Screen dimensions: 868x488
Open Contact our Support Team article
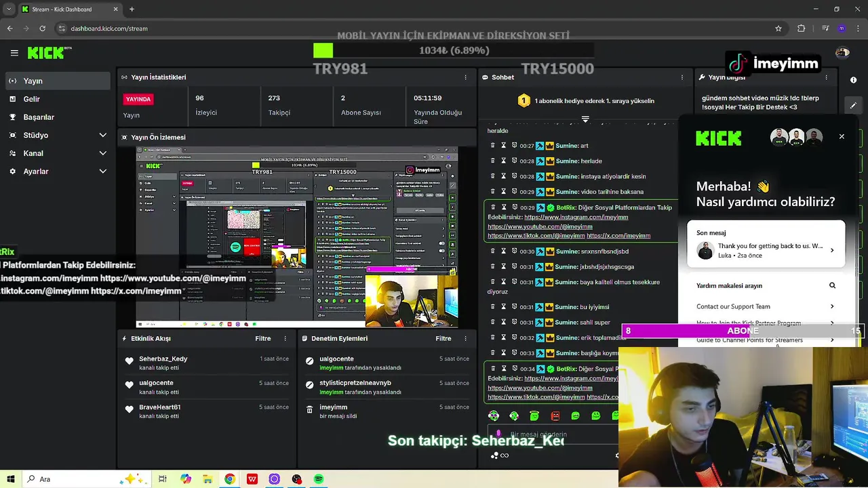point(766,306)
